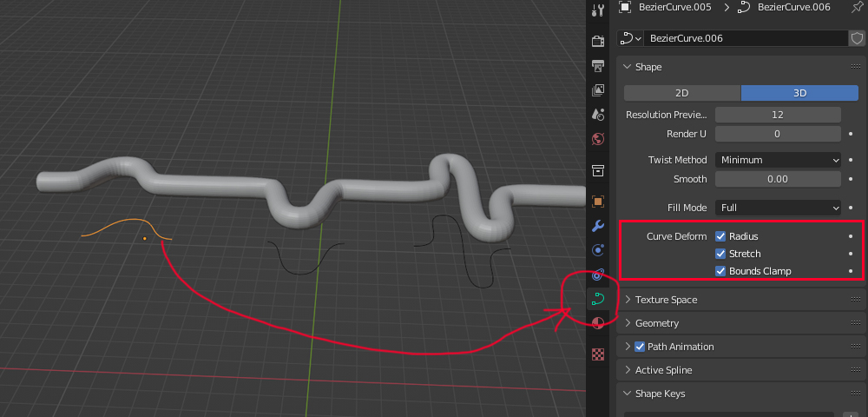The width and height of the screenshot is (868, 417).
Task: Open the Object Constraints tab
Action: click(x=598, y=275)
